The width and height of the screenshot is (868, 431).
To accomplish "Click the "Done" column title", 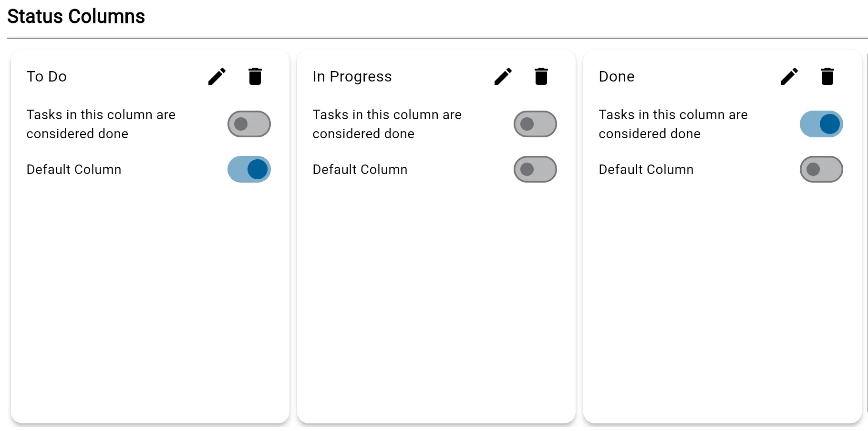I will pyautogui.click(x=617, y=76).
